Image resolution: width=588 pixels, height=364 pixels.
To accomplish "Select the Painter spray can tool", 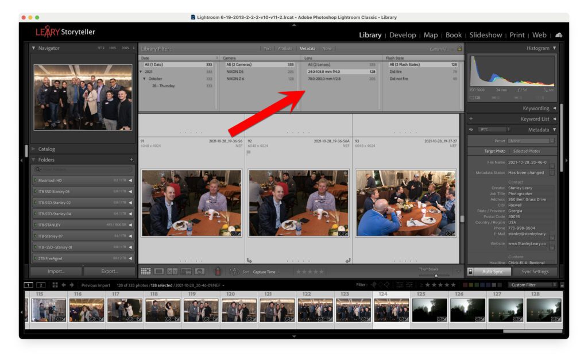I will 218,271.
